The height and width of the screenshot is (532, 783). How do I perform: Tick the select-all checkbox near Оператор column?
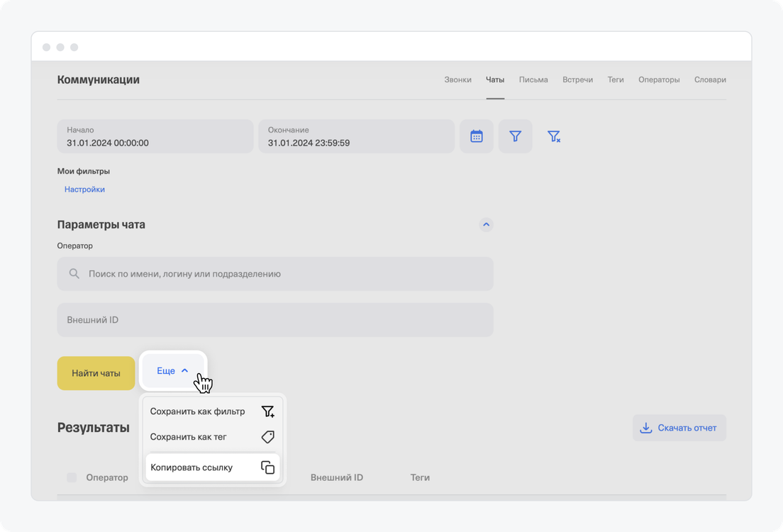[72, 477]
